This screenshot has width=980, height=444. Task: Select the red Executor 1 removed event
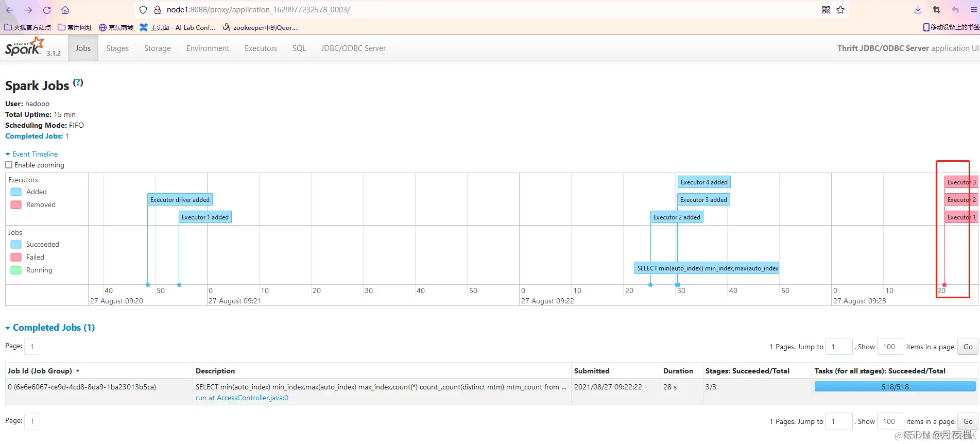click(x=961, y=217)
